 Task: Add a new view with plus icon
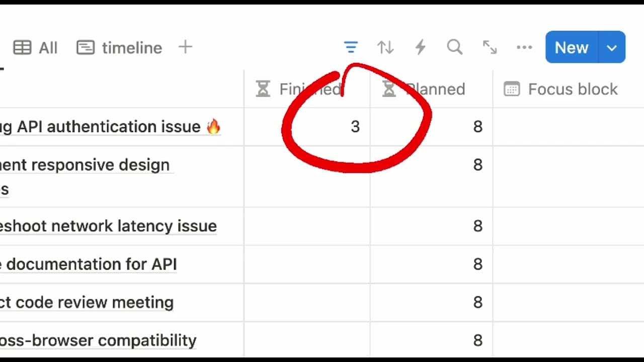click(185, 48)
